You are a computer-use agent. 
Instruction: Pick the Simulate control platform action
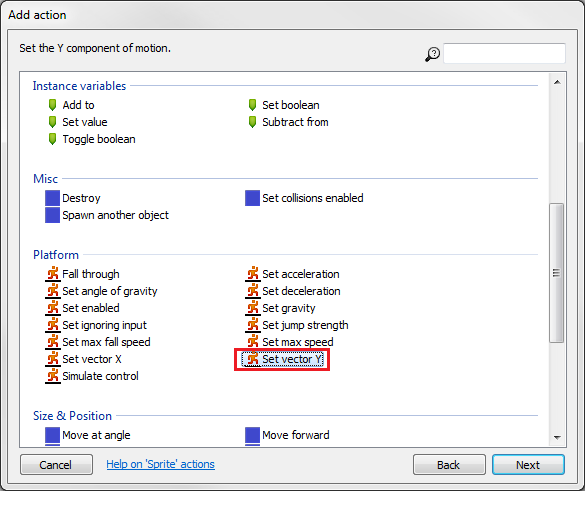[92, 376]
